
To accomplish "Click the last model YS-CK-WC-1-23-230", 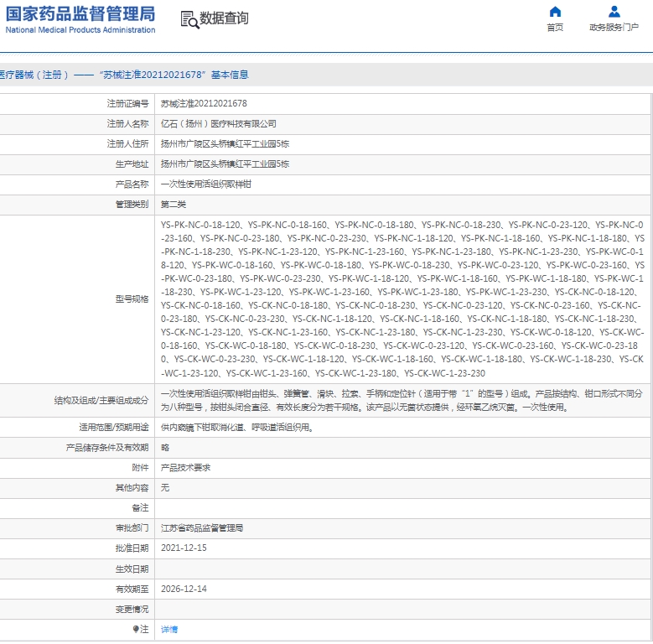I will [444, 373].
